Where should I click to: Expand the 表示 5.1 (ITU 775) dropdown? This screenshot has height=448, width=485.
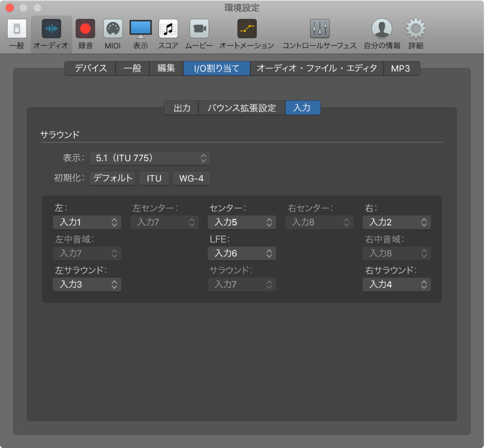tap(150, 158)
